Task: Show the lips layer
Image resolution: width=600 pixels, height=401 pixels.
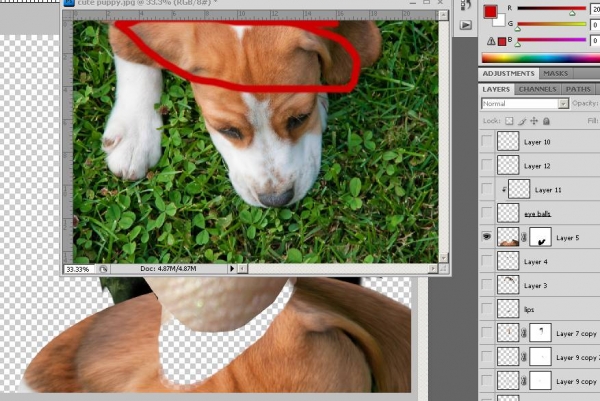Action: pyautogui.click(x=487, y=308)
